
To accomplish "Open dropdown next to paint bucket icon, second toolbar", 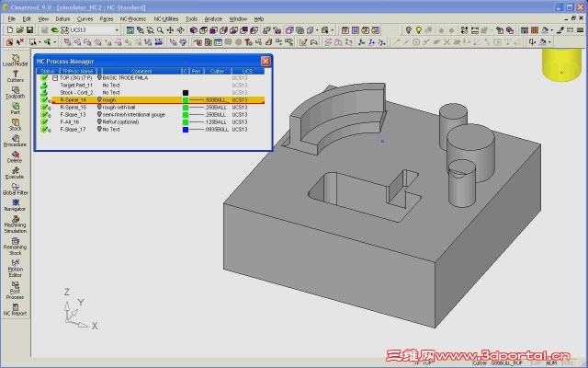I will click(x=549, y=42).
